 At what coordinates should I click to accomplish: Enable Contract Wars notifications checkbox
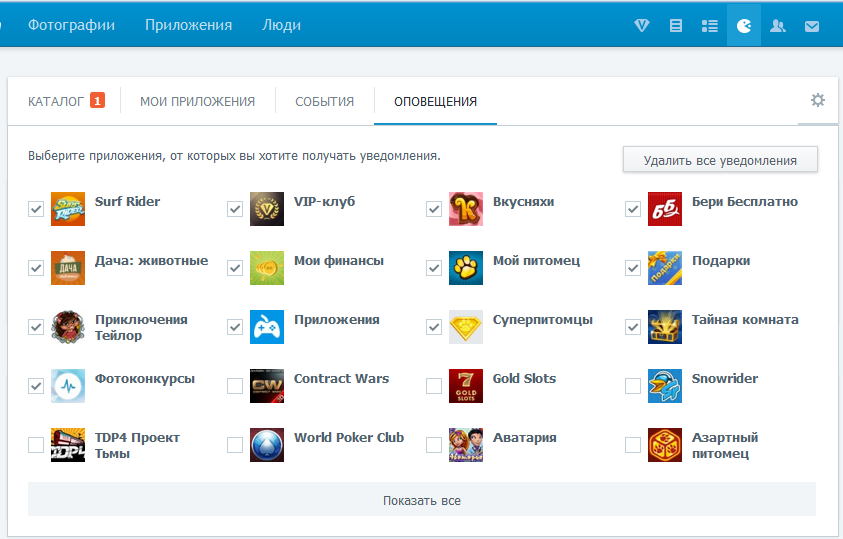click(235, 386)
